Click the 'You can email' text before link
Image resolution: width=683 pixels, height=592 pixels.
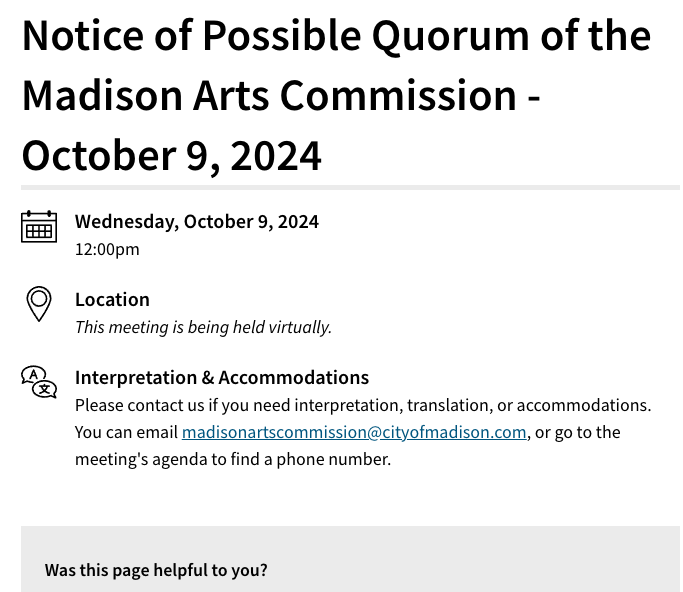(x=126, y=432)
